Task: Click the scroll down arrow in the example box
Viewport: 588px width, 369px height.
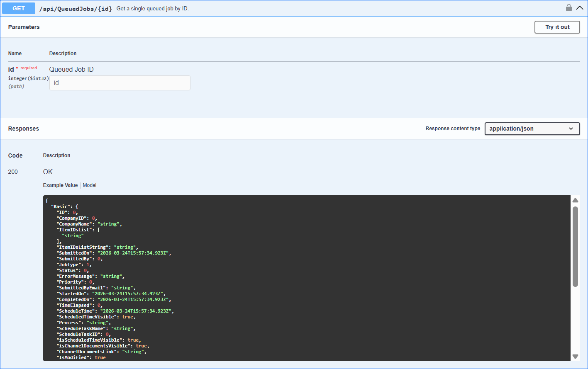Action: click(575, 356)
